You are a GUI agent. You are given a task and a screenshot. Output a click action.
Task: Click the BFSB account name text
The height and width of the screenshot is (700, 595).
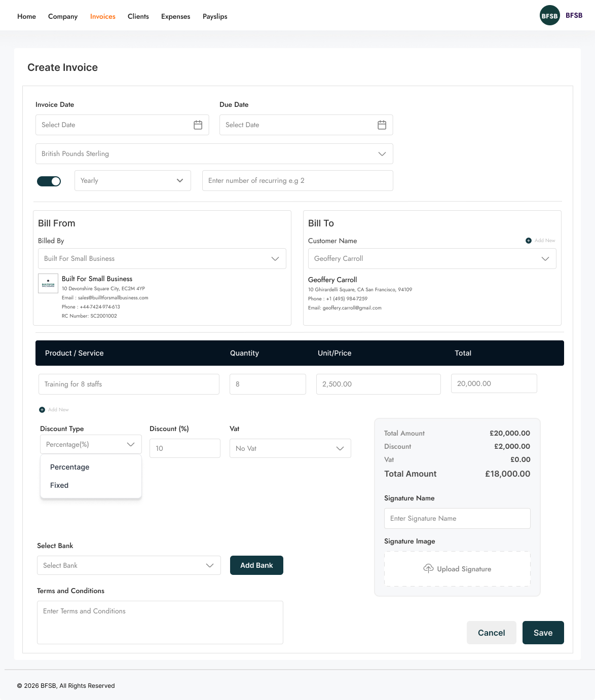[x=574, y=15]
